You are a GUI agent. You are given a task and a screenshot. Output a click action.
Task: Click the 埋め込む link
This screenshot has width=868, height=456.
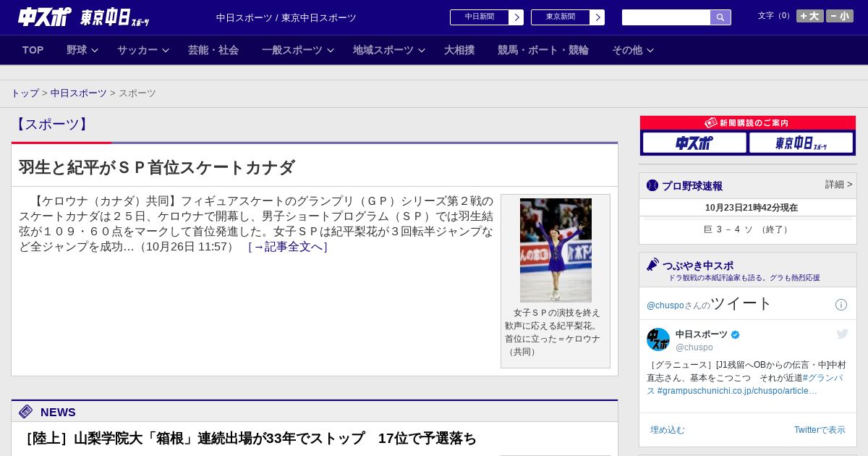coord(667,430)
